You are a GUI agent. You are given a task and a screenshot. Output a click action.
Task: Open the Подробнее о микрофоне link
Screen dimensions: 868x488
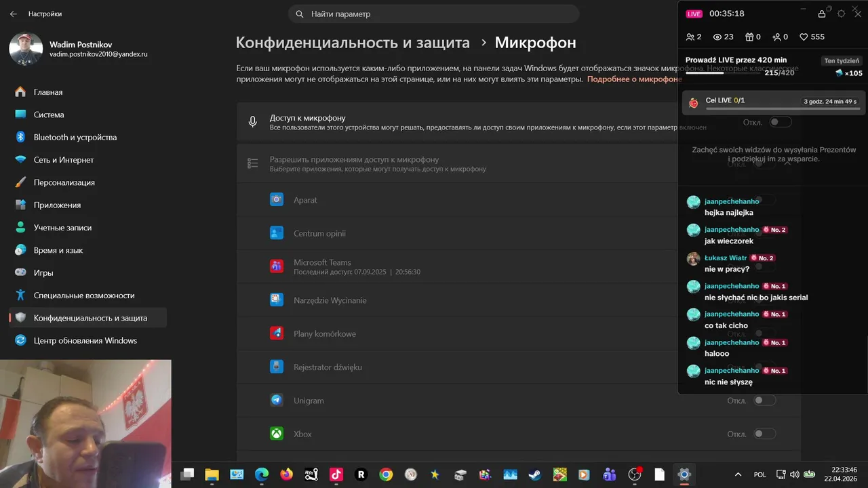pyautogui.click(x=634, y=79)
